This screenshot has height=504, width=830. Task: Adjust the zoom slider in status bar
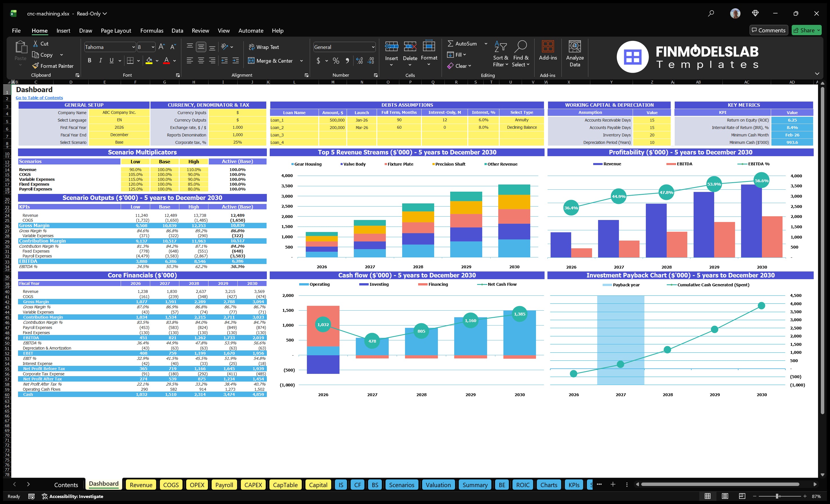[777, 496]
